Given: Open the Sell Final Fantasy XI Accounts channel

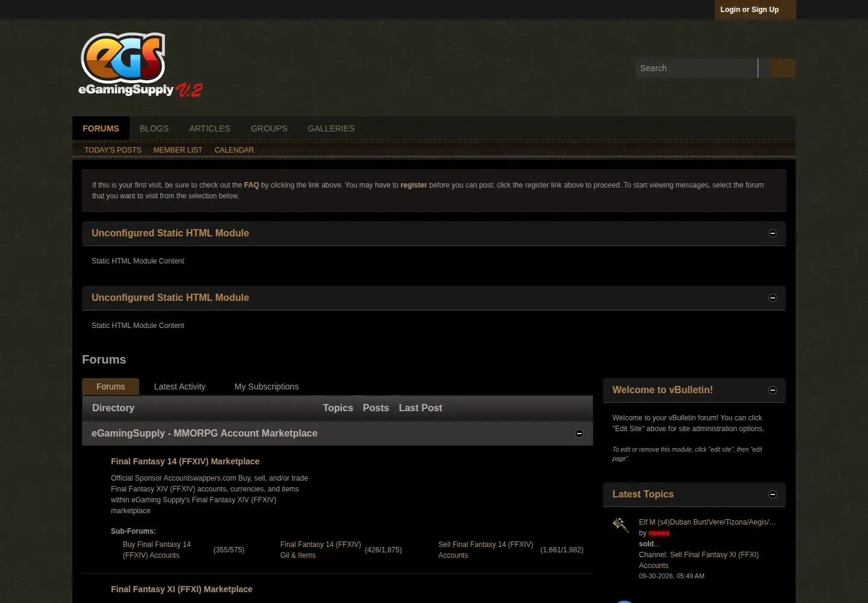Looking at the screenshot, I should [699, 560].
